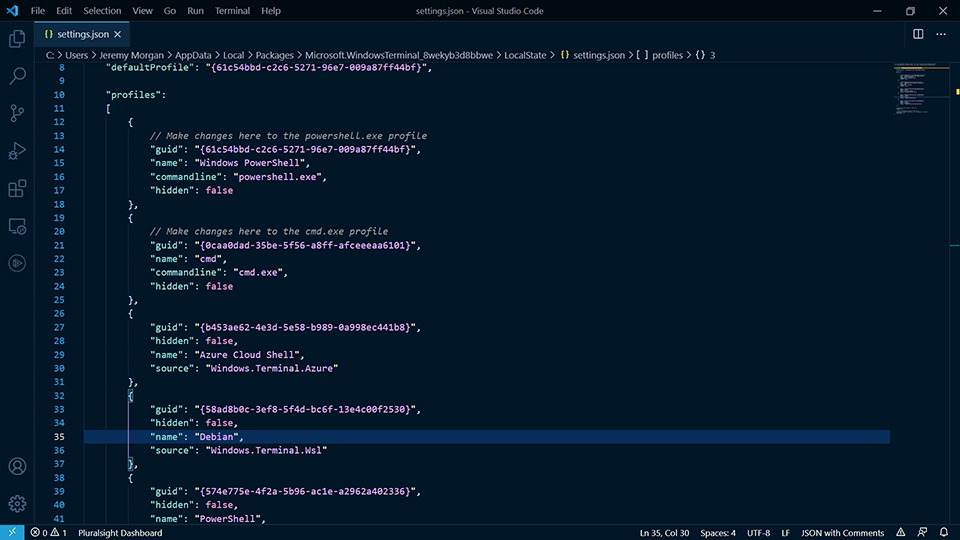Click the "Windows.Terminal.Wsl" source value
This screenshot has height=540, width=960.
coord(266,450)
